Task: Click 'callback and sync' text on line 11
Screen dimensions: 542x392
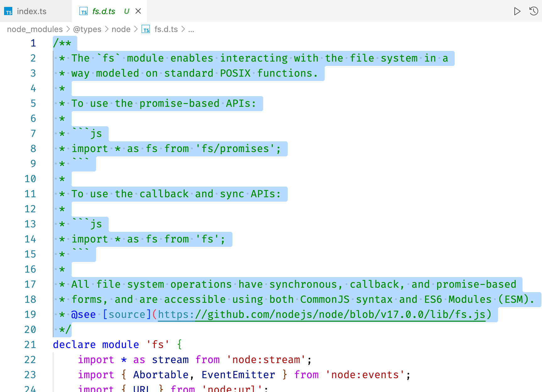Action: [x=192, y=194]
